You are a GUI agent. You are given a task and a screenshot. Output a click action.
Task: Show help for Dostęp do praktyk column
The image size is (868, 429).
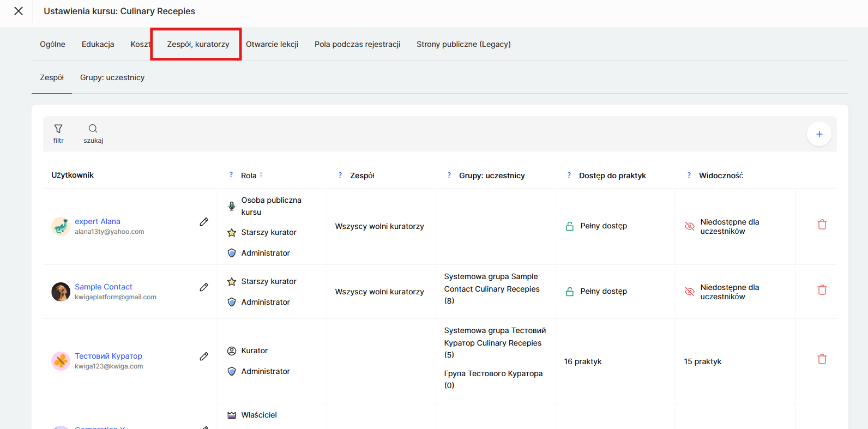tap(569, 175)
